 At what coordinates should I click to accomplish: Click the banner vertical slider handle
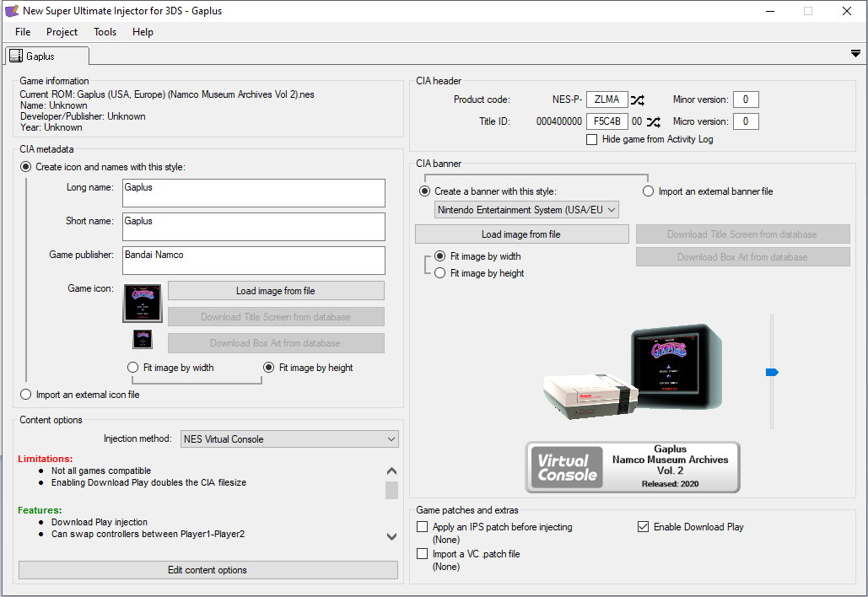(x=772, y=373)
